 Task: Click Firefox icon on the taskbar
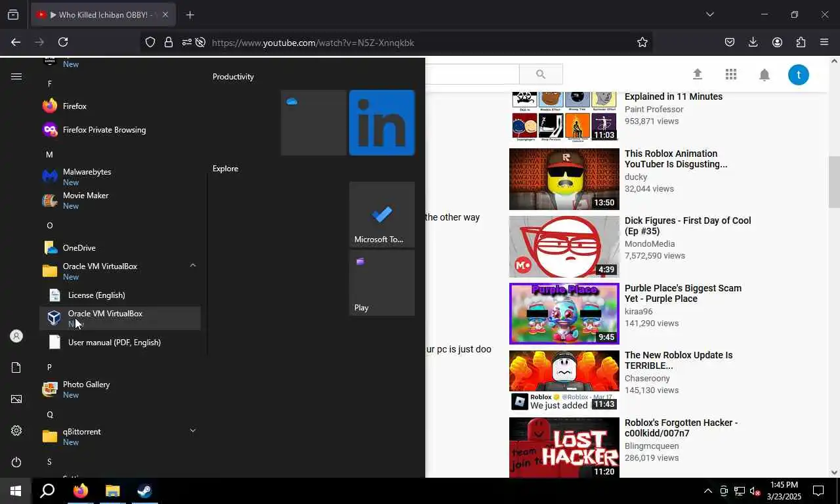pyautogui.click(x=81, y=491)
